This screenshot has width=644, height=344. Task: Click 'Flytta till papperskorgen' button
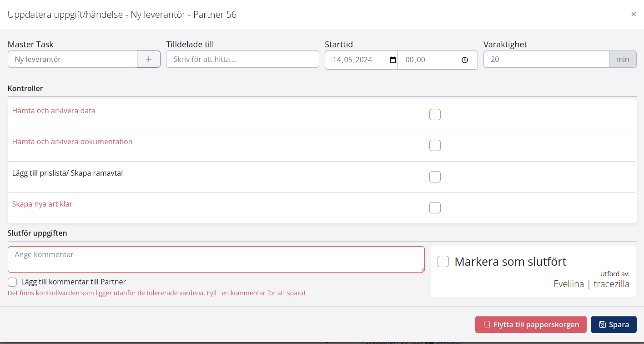[531, 324]
